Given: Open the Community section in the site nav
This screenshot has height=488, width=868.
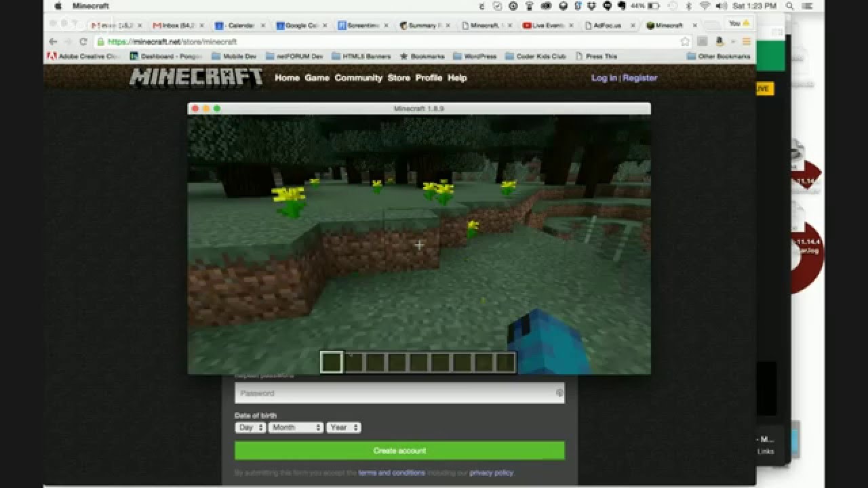Looking at the screenshot, I should coord(359,78).
